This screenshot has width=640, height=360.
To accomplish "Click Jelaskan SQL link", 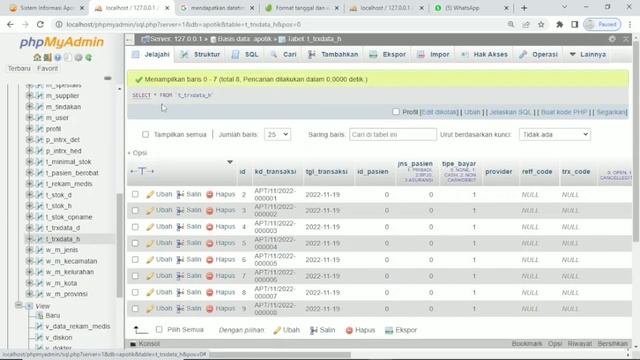I will 510,112.
